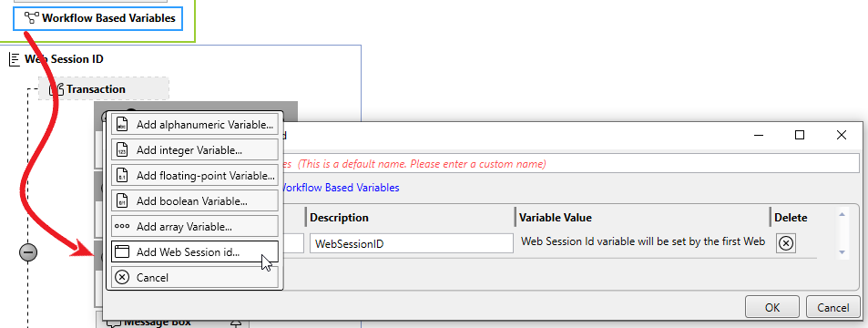Choose Add Web Session id...
868x328 pixels.
[195, 252]
